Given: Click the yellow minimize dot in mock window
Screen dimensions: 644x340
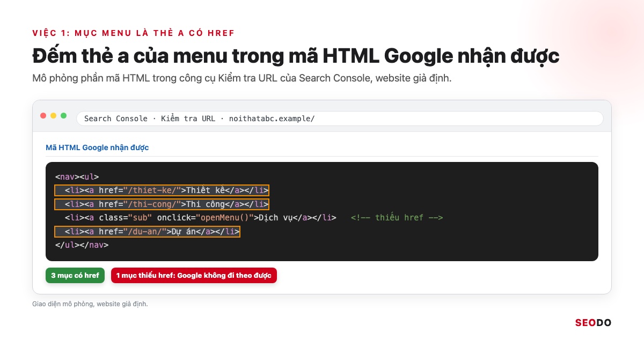Looking at the screenshot, I should [x=53, y=116].
